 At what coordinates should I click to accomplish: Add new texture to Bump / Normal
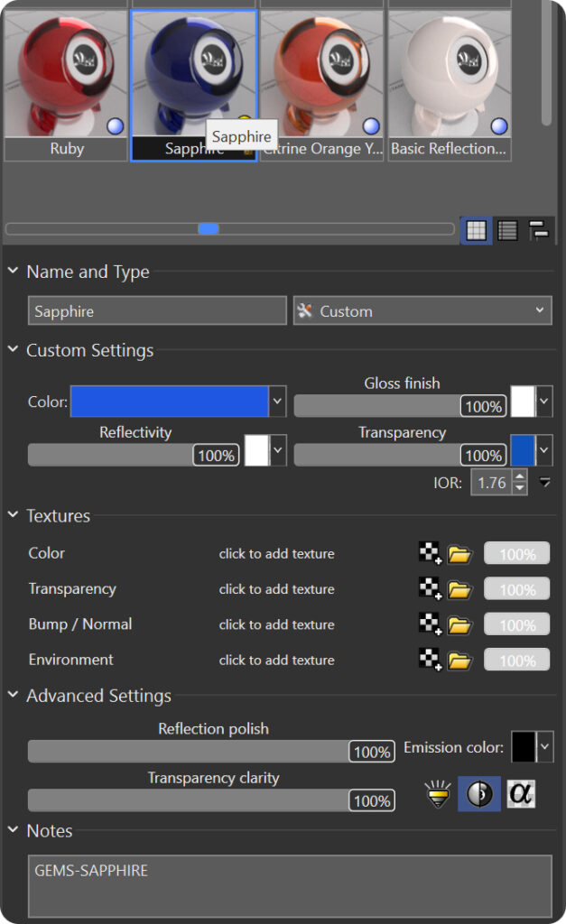pyautogui.click(x=431, y=625)
